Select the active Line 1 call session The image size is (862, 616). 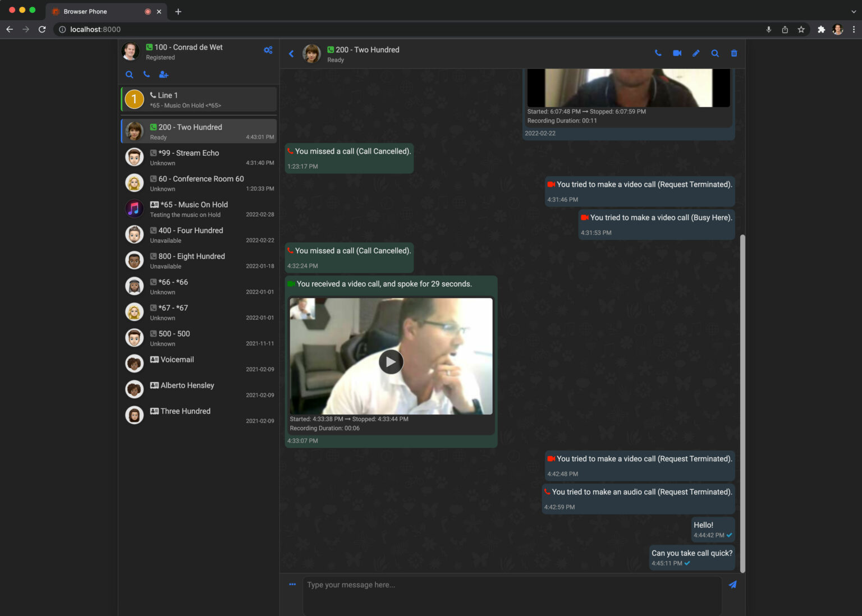[199, 99]
